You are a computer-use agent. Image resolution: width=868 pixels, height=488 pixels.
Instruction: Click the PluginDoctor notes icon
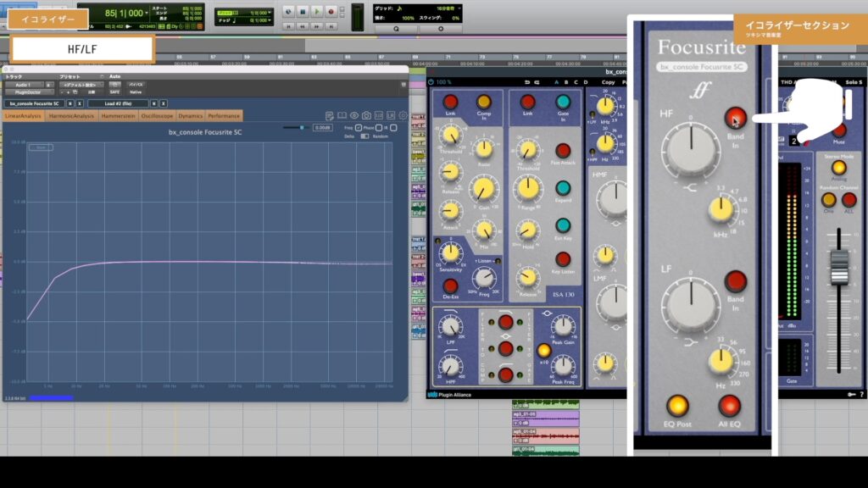coord(330,115)
